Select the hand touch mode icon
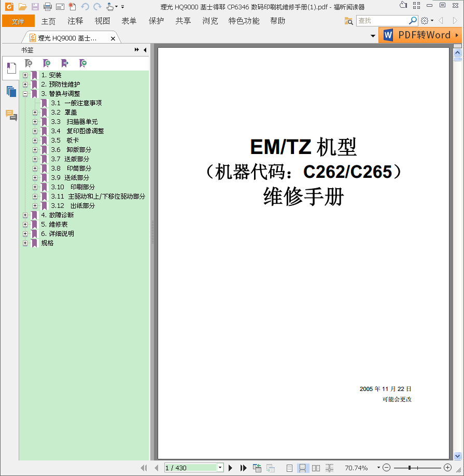This screenshot has width=464, height=476. [x=110, y=6]
